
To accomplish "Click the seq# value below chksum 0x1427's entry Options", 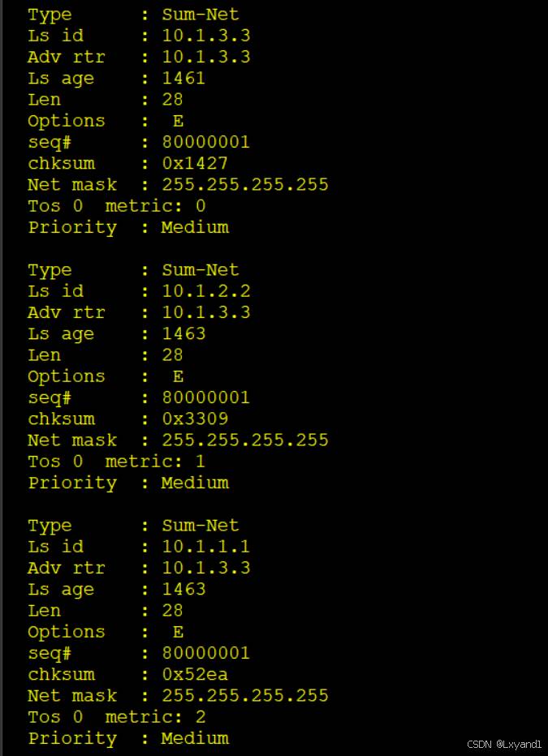I will point(205,142).
